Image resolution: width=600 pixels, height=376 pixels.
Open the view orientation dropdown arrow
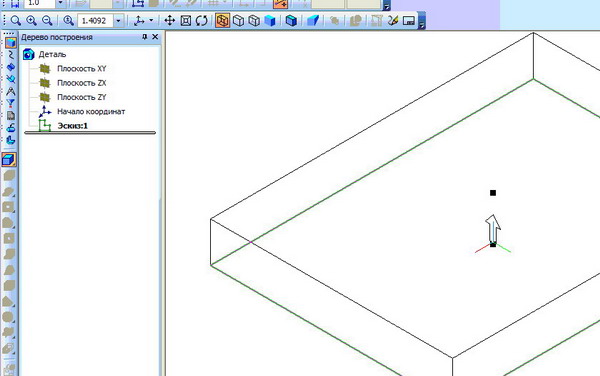[151, 20]
